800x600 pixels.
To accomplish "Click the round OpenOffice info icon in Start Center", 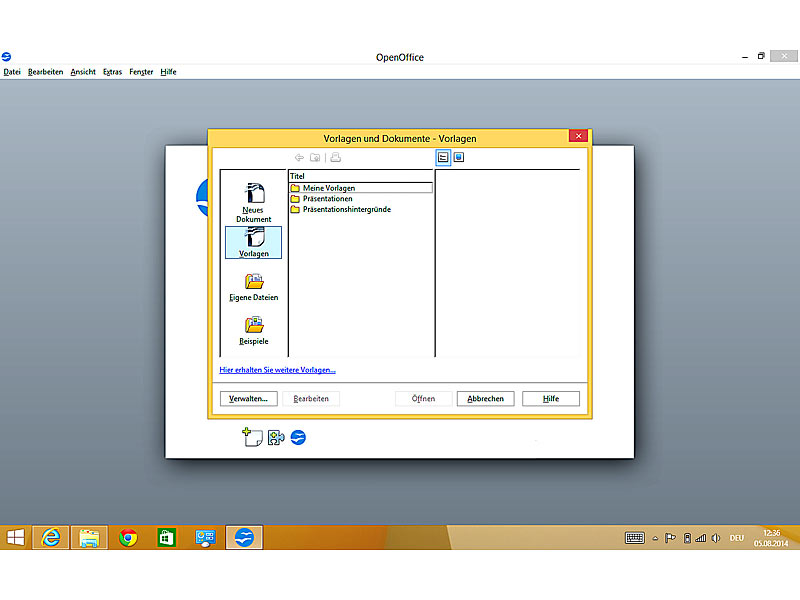I will pyautogui.click(x=298, y=437).
